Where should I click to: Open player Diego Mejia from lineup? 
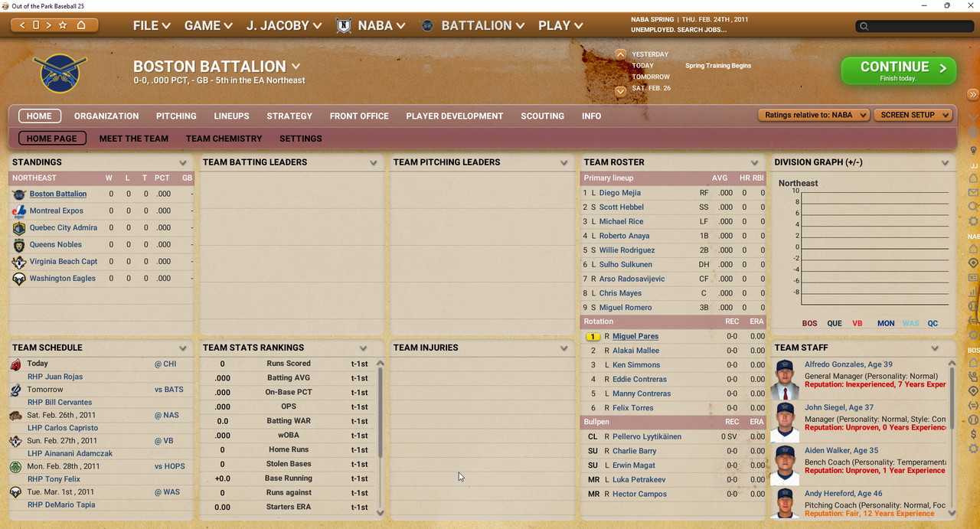click(620, 193)
